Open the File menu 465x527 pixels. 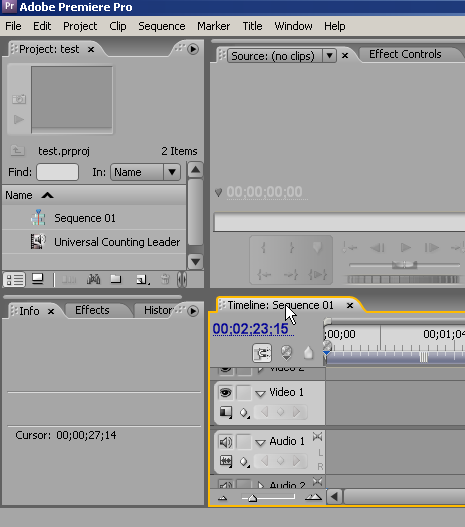(13, 26)
